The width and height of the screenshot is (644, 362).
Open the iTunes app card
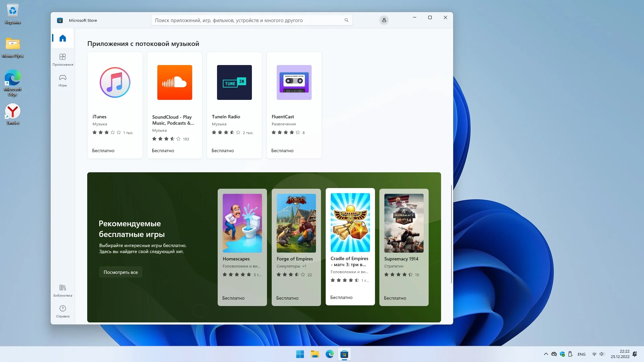click(x=115, y=105)
